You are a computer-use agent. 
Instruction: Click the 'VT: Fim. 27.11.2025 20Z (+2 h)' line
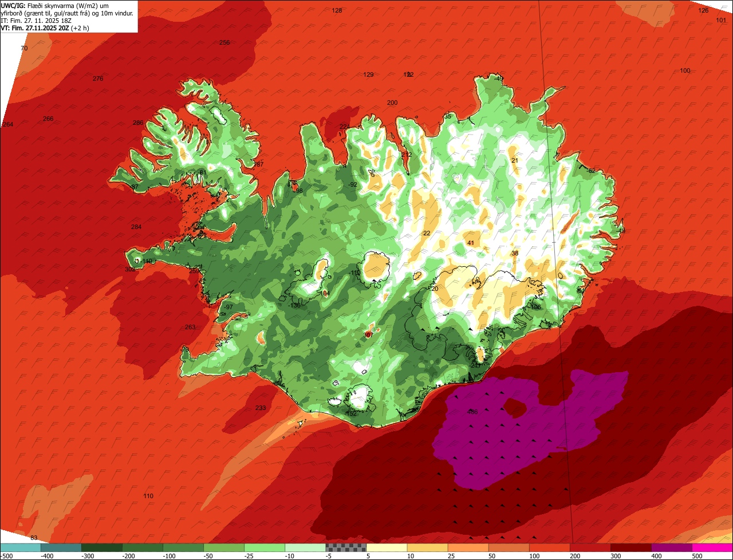(x=44, y=28)
